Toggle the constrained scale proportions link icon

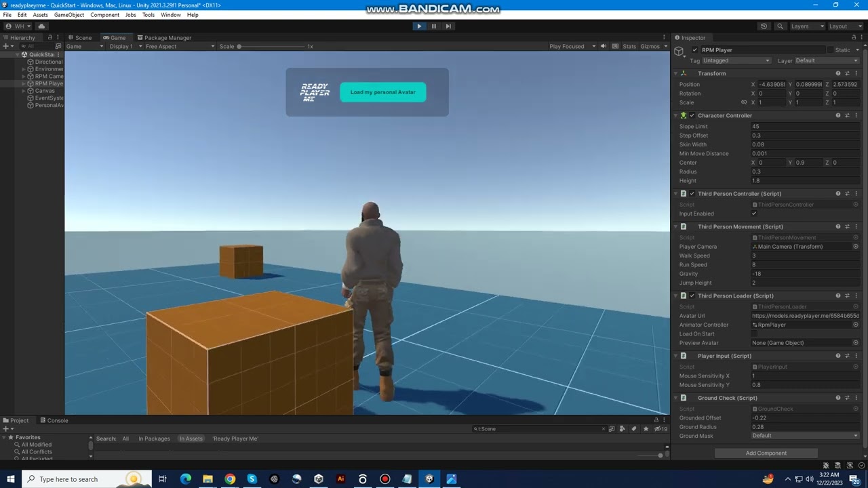(x=744, y=102)
